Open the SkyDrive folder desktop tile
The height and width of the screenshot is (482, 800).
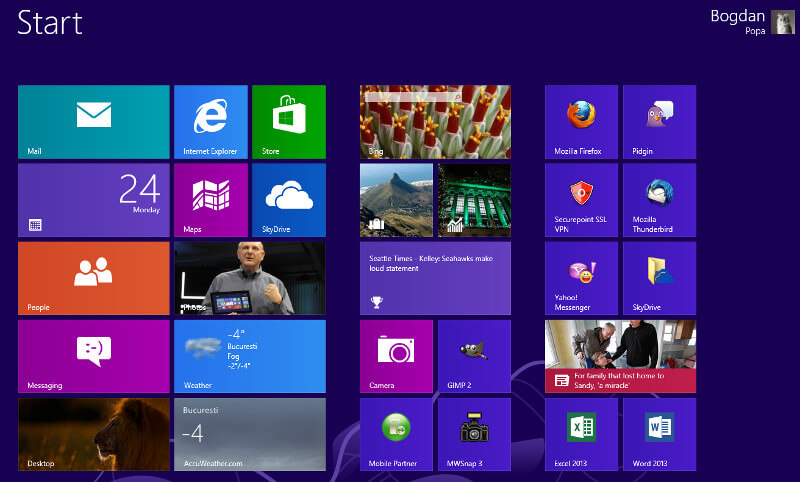pyautogui.click(x=660, y=278)
